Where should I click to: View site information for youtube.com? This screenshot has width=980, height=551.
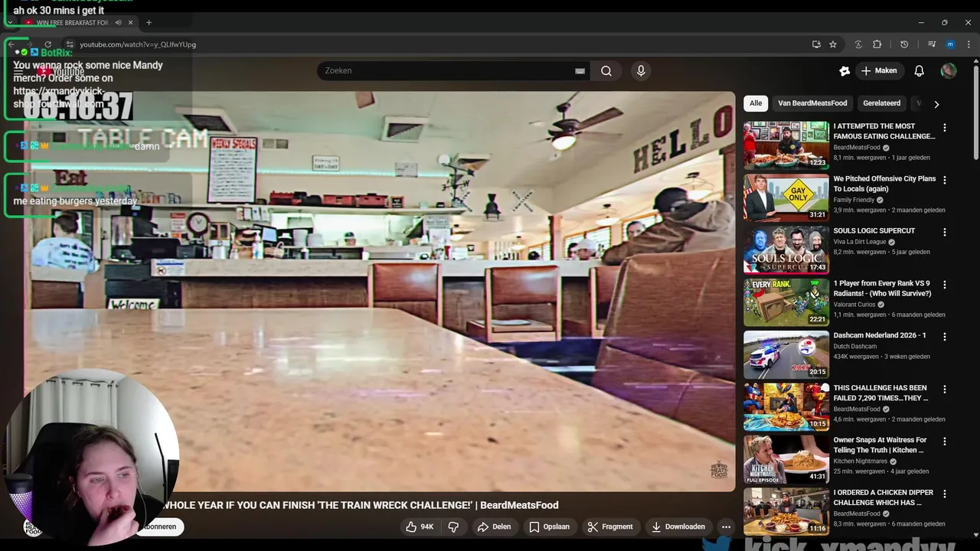[x=69, y=44]
